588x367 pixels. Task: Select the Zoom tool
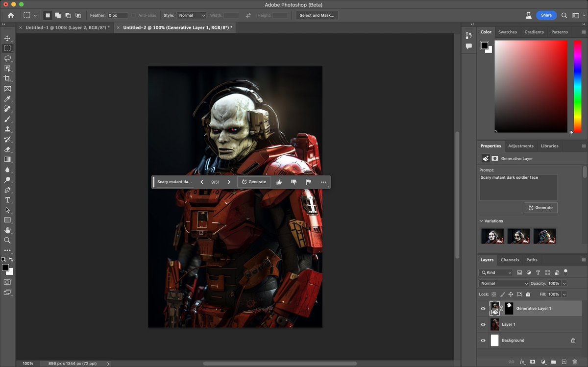point(7,240)
